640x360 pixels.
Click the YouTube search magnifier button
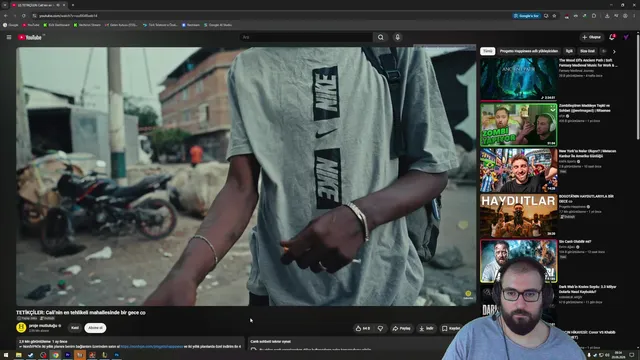click(x=380, y=37)
